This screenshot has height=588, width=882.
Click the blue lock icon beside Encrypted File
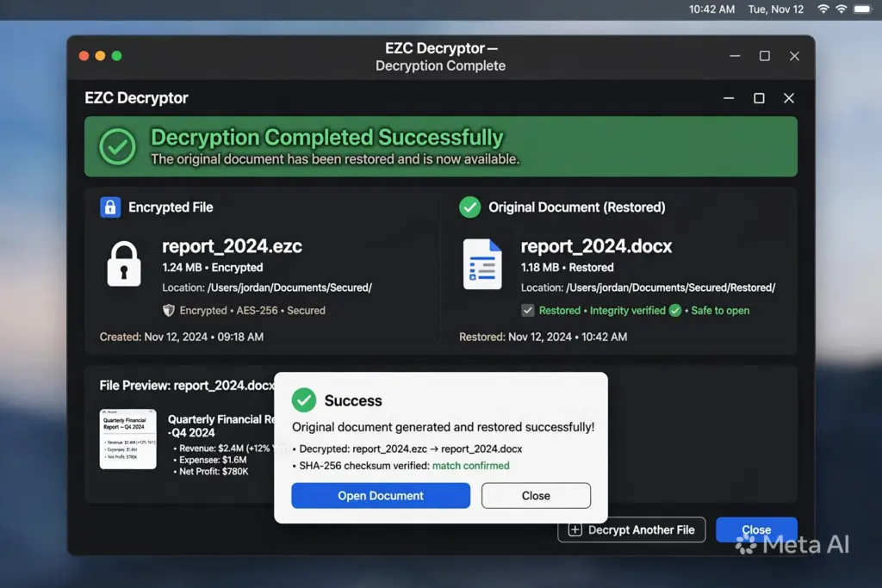110,207
